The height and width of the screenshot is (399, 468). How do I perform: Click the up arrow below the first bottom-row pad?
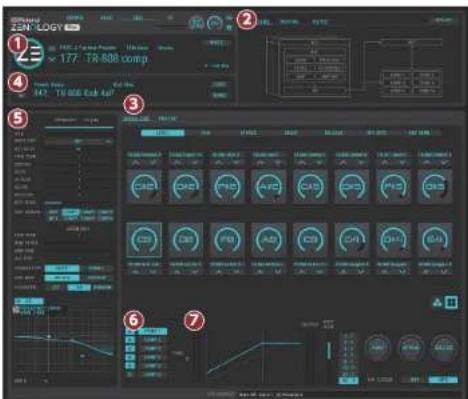pyautogui.click(x=136, y=272)
